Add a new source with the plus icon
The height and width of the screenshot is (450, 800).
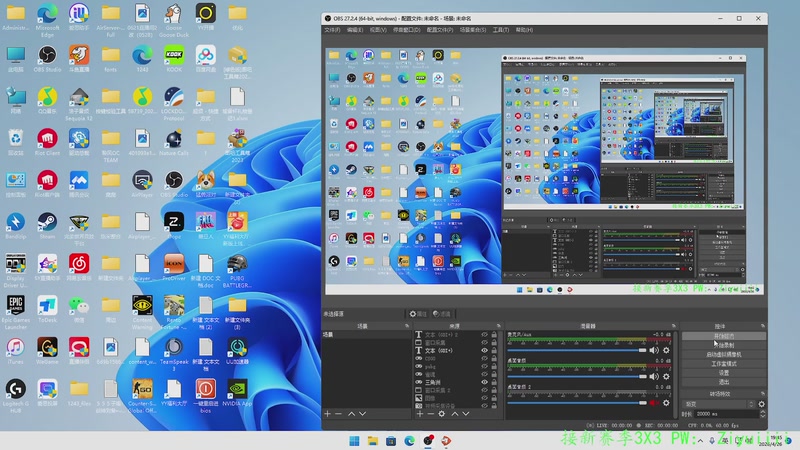pos(419,414)
